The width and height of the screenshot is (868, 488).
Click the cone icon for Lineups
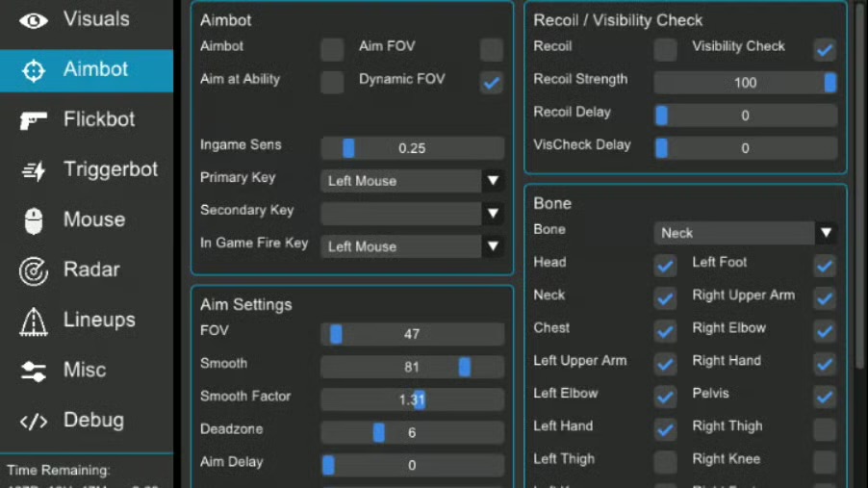(x=34, y=321)
